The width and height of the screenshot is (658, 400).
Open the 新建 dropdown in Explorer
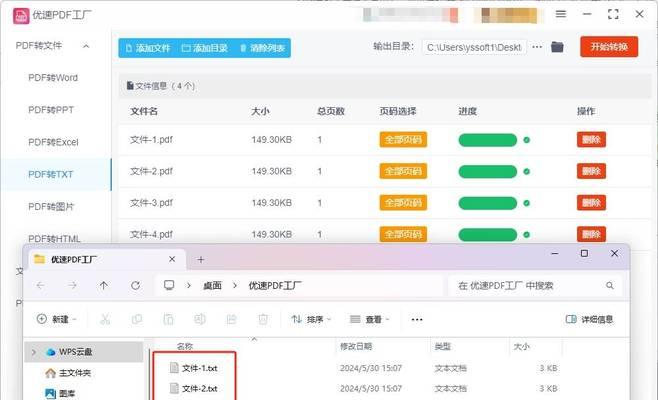coord(56,319)
